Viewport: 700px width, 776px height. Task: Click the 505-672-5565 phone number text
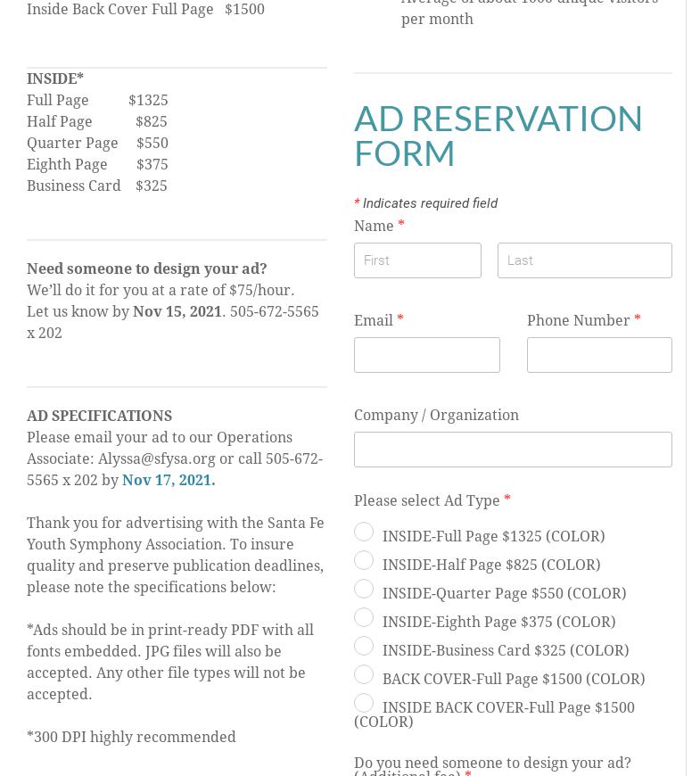275,312
